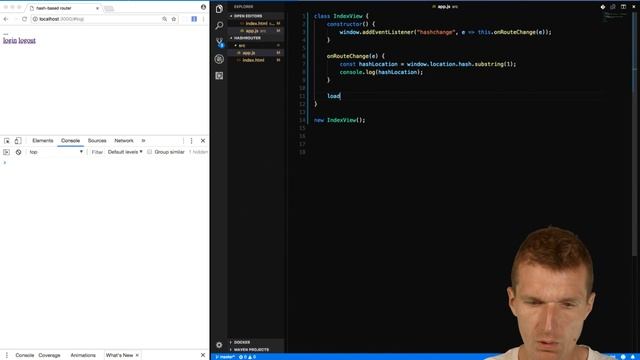Expand the MAVEN PROJECTS section
The width and height of the screenshot is (640, 360).
click(x=256, y=350)
